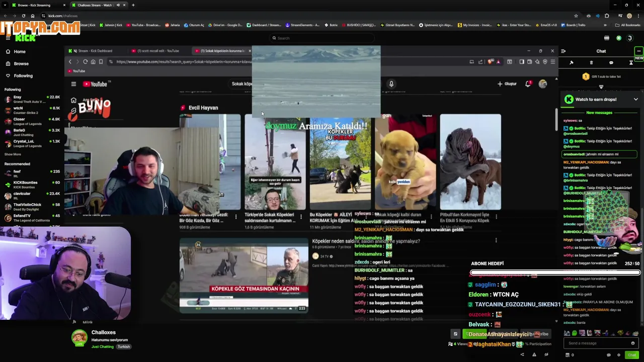Open recommended channel KICKBounties
Viewport: 644px width, 362px height.
click(32, 185)
